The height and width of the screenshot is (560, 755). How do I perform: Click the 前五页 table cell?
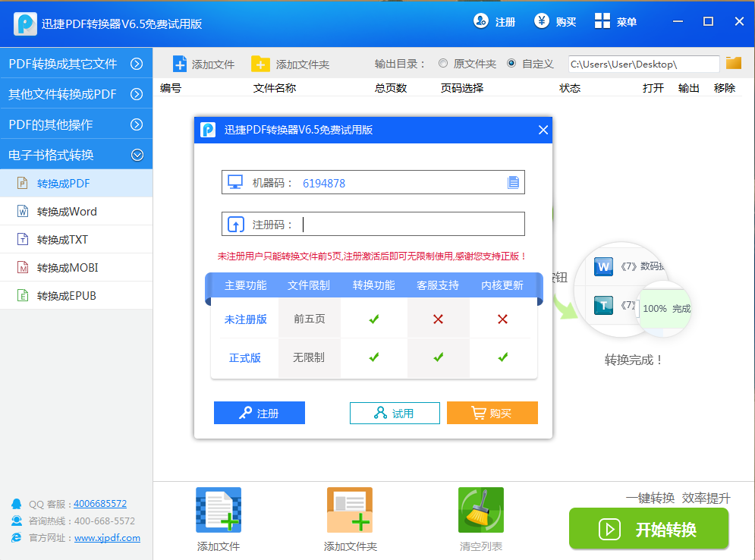309,319
